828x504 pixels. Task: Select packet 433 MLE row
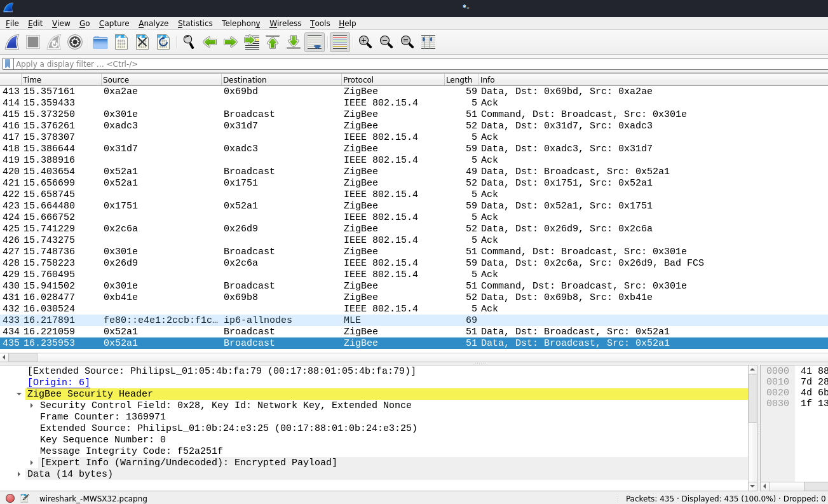pyautogui.click(x=414, y=320)
